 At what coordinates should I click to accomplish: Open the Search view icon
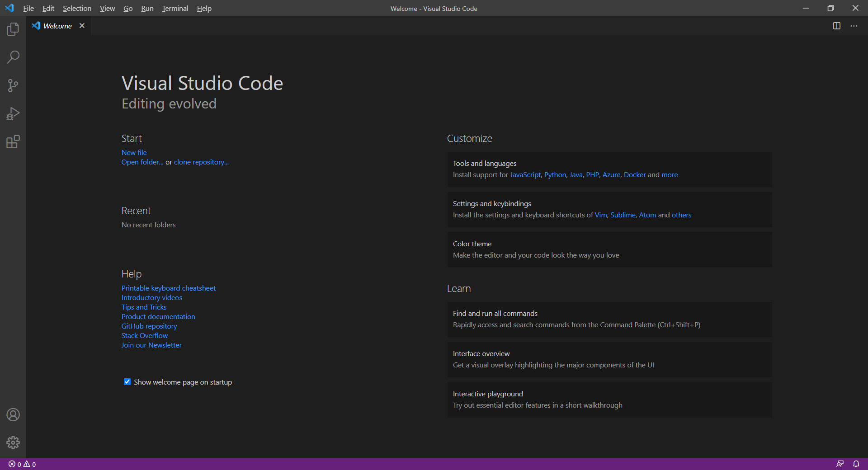pyautogui.click(x=13, y=57)
